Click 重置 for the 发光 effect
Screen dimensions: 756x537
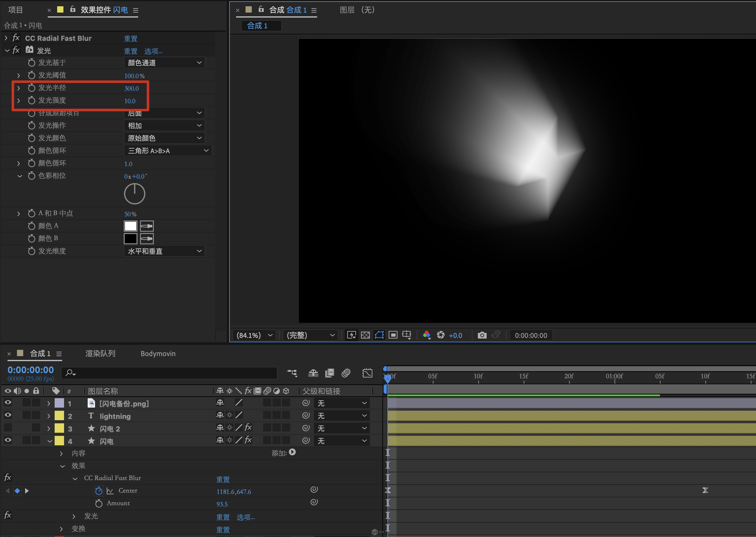click(130, 51)
